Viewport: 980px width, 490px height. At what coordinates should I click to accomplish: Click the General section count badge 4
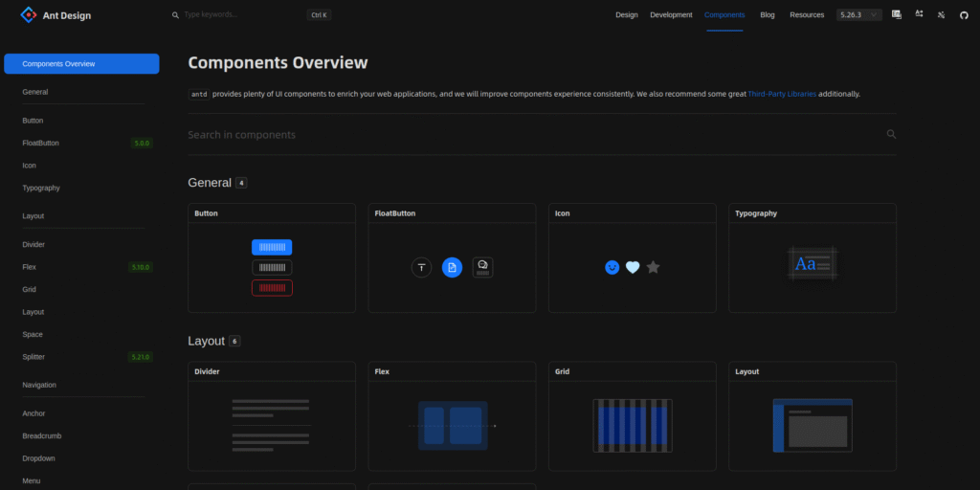coord(241,183)
